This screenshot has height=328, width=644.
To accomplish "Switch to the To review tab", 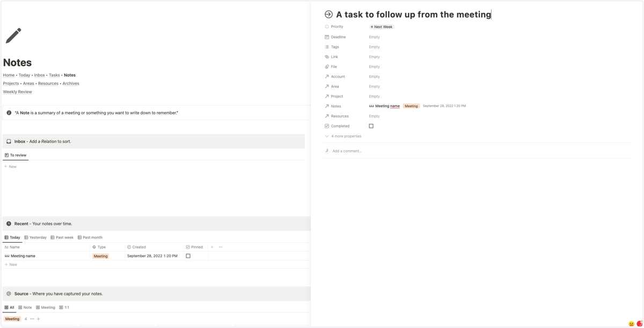I will 16,155.
